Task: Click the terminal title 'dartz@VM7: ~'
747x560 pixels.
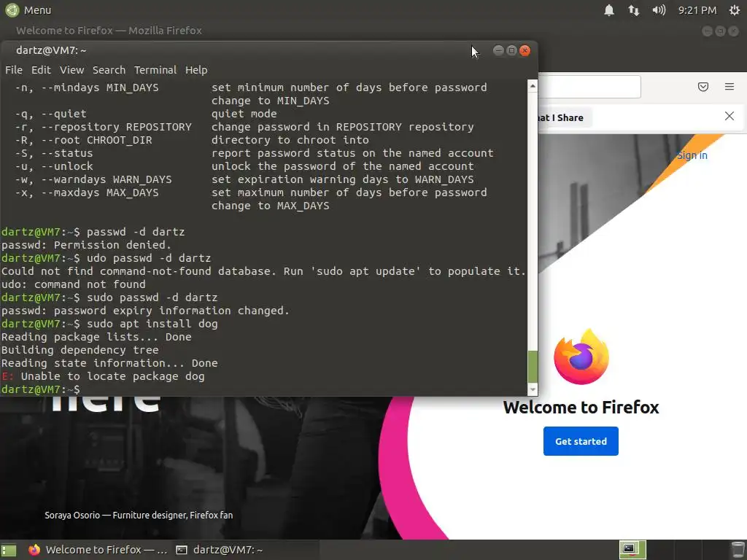Action: 52,50
